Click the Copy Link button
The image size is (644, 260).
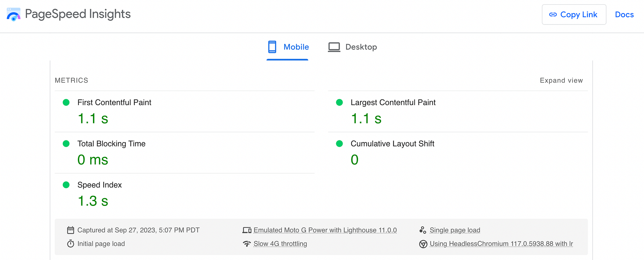pyautogui.click(x=574, y=14)
